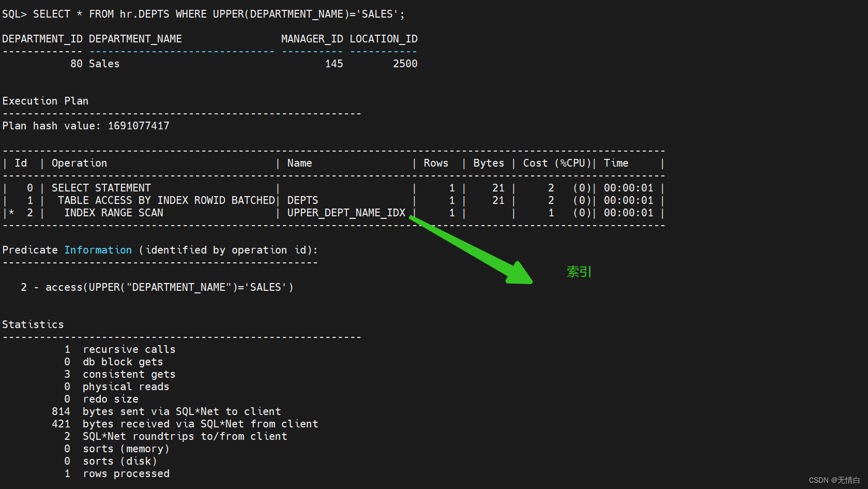Click the Rows column header in plan
The width and height of the screenshot is (868, 489).
(436, 163)
